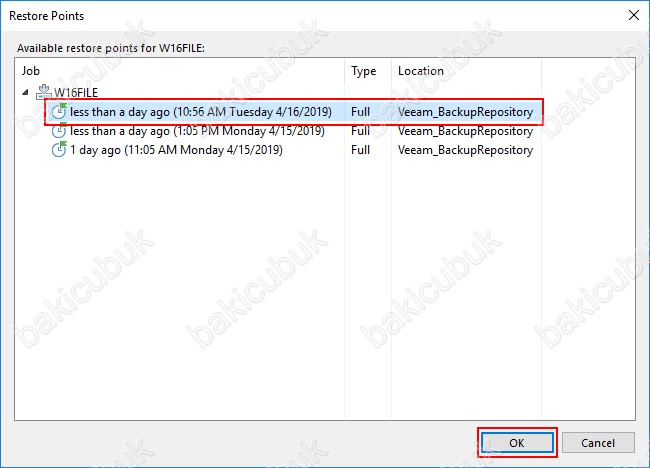650x468 pixels.
Task: Click the 10:56 AM Tuesday restore point icon
Action: [x=59, y=112]
